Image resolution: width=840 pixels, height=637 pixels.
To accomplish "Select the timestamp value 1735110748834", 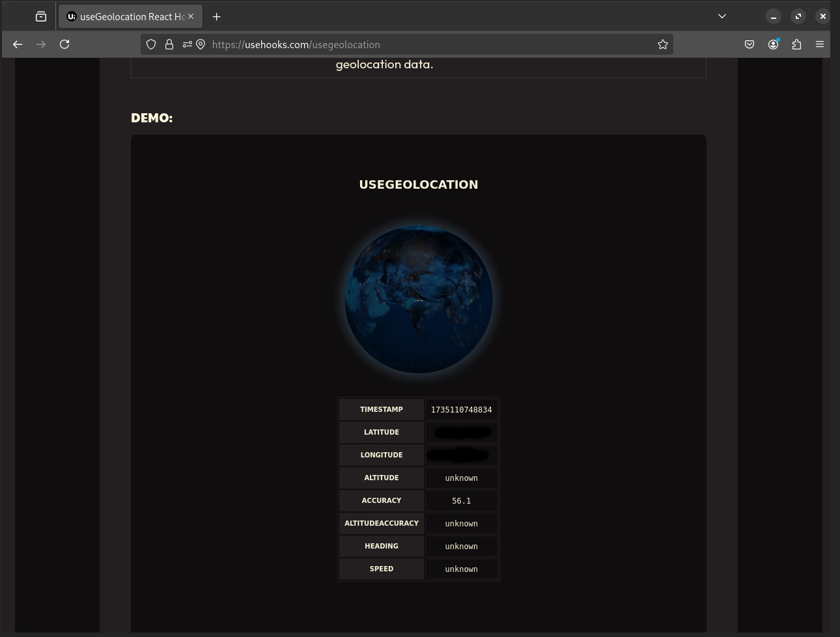I will (x=461, y=409).
